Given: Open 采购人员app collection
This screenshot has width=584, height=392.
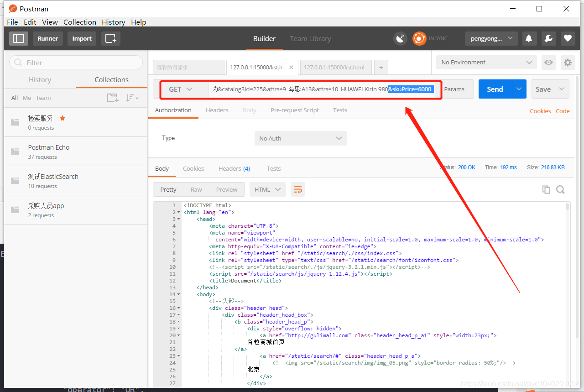Looking at the screenshot, I should click(76, 210).
